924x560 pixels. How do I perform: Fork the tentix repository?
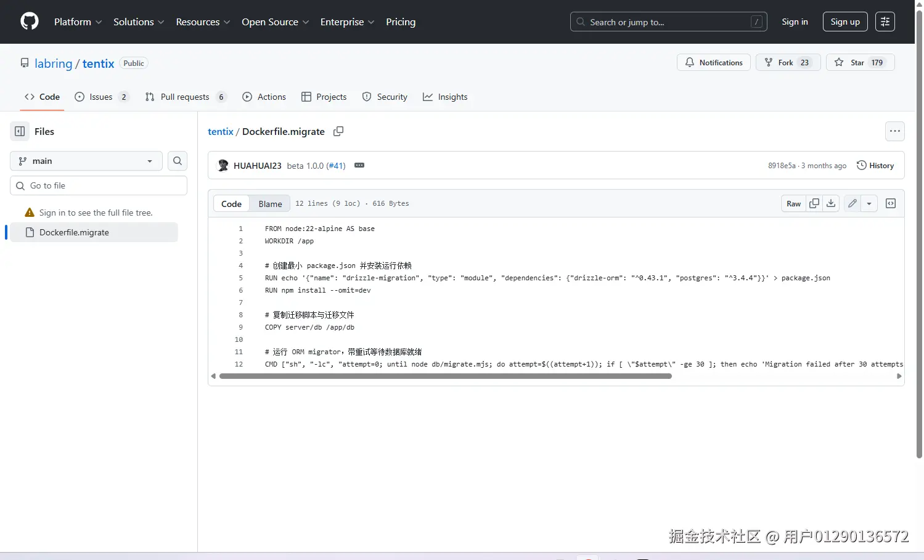[x=788, y=62]
